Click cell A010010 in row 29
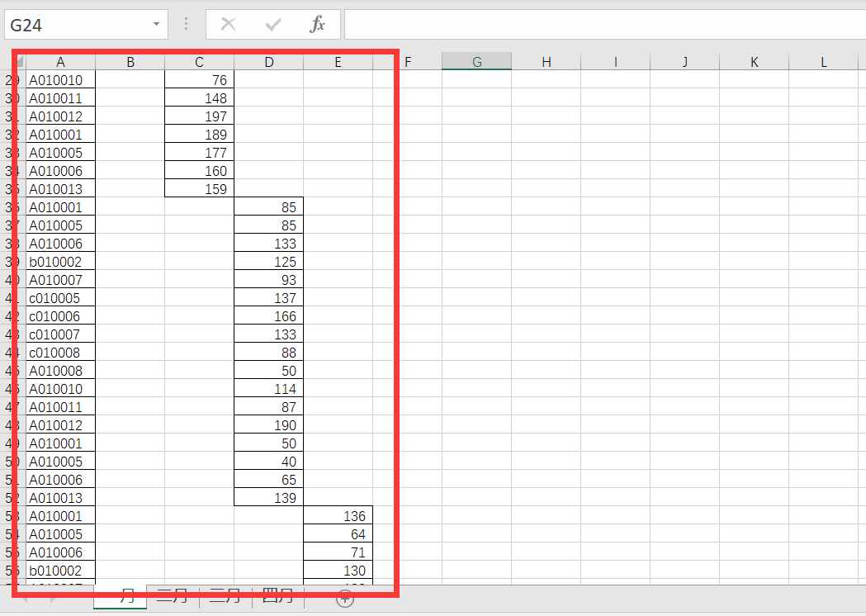The width and height of the screenshot is (866, 616). pyautogui.click(x=61, y=80)
